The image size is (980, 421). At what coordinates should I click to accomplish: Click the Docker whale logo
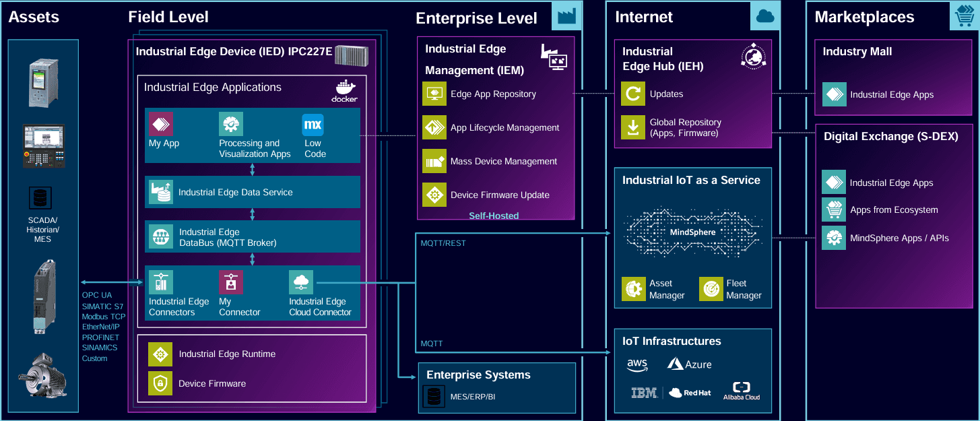tap(344, 89)
